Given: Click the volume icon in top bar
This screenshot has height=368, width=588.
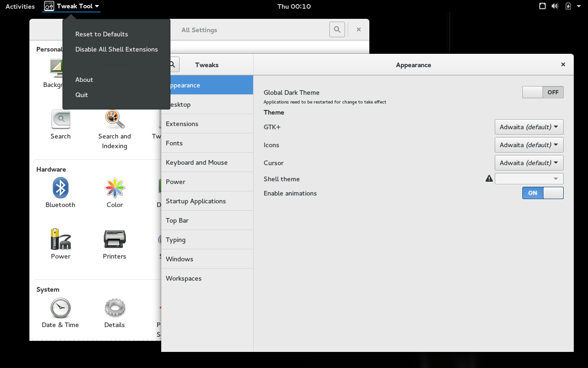Looking at the screenshot, I should (x=555, y=6).
